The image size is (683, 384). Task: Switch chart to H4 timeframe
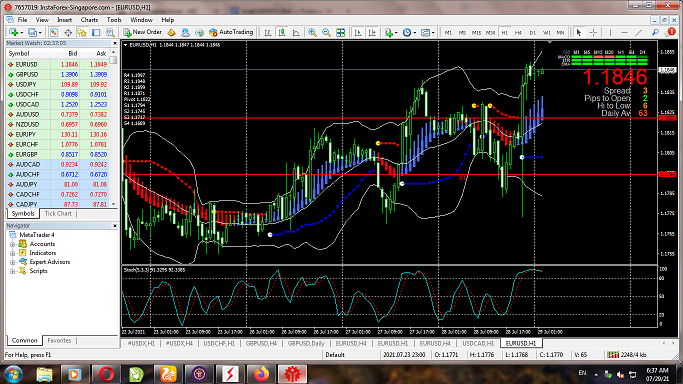518,33
